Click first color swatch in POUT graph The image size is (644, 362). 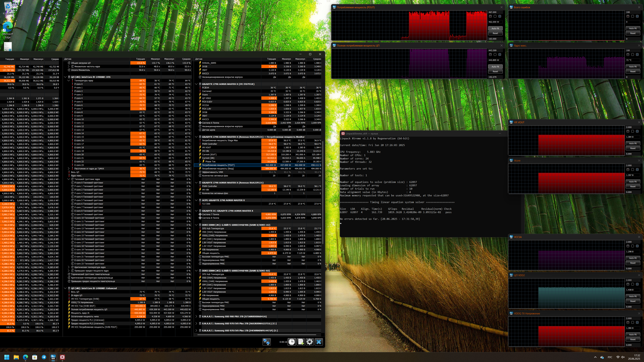(x=490, y=16)
